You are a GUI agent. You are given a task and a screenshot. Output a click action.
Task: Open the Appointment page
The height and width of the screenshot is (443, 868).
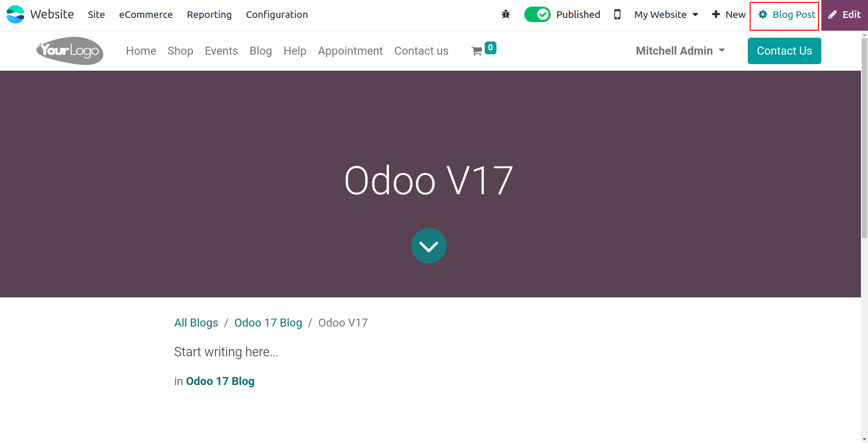pos(350,51)
